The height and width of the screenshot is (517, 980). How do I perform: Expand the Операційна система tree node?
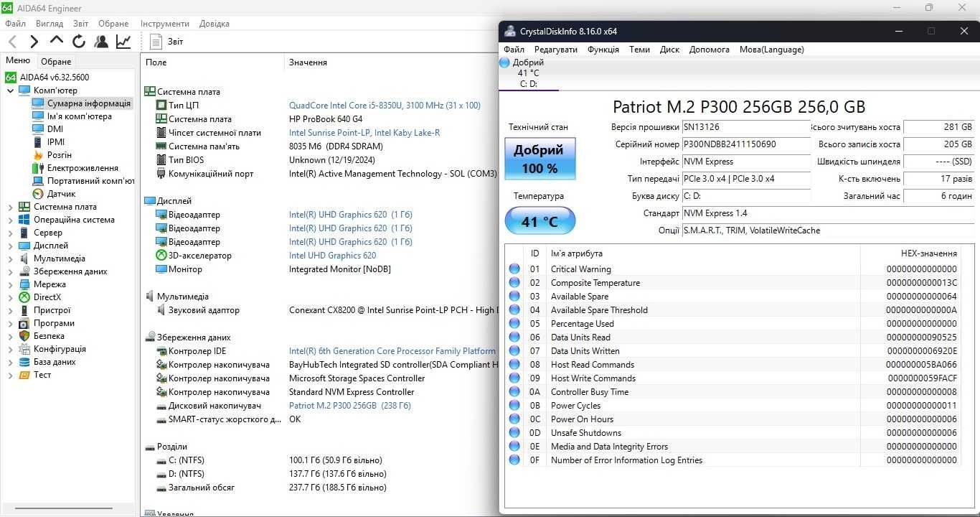point(10,220)
